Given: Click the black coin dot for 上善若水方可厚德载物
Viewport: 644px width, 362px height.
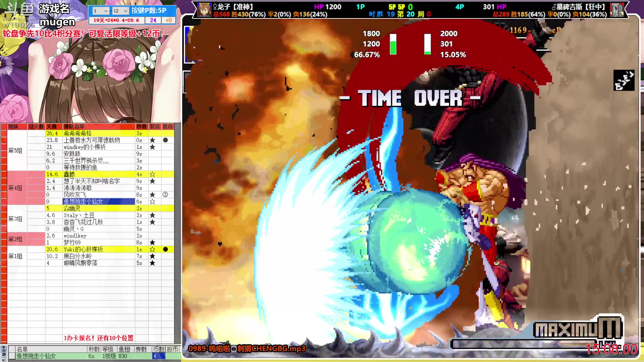Looking at the screenshot, I should click(x=165, y=140).
